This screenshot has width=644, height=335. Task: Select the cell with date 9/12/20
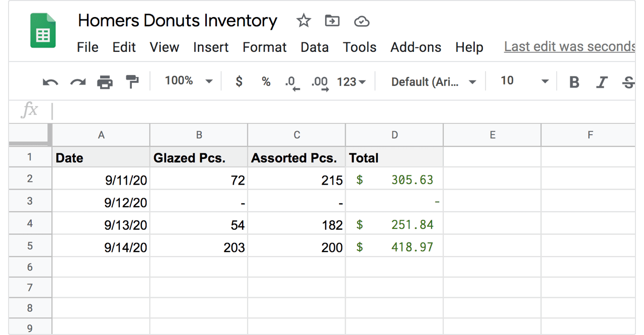coord(101,202)
